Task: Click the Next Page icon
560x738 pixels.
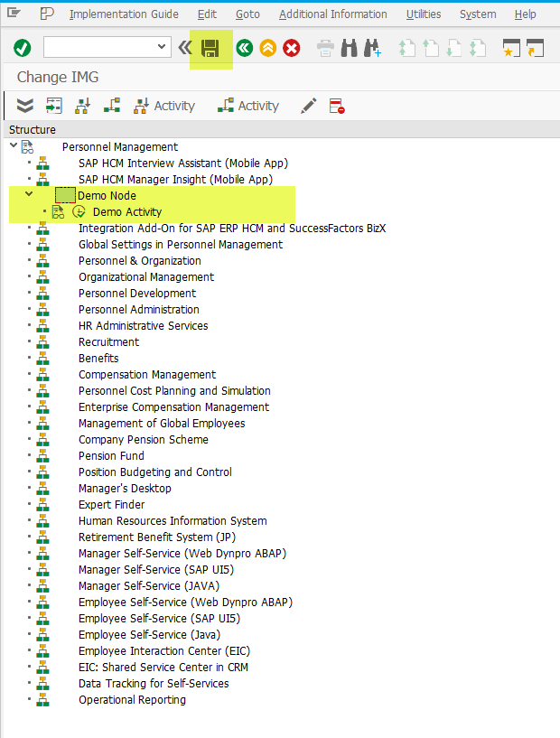Action: [454, 48]
